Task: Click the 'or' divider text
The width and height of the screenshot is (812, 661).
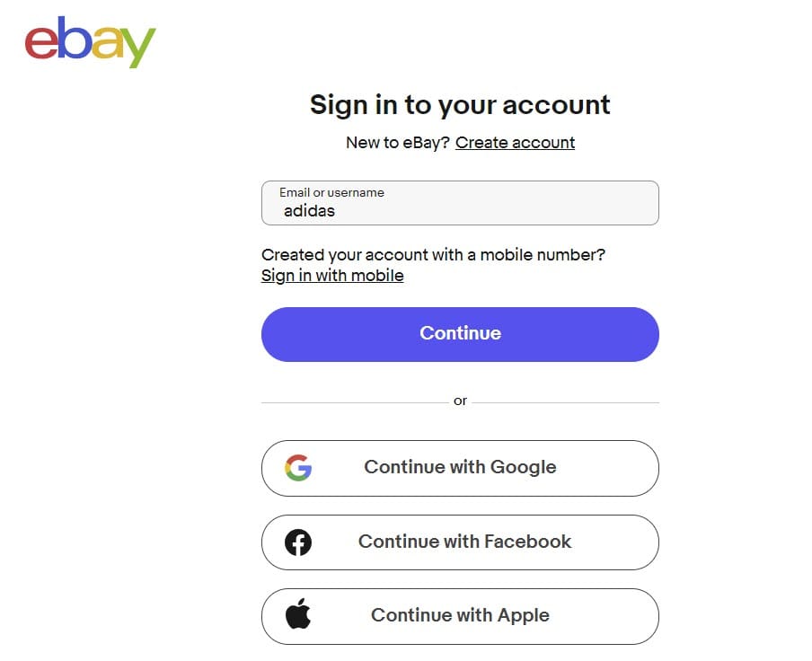Action: (x=460, y=401)
